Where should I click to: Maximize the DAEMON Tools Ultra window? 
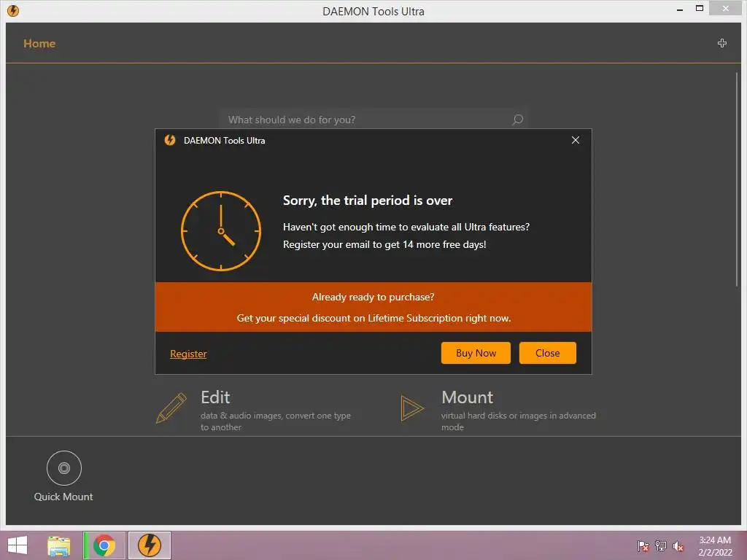point(700,9)
